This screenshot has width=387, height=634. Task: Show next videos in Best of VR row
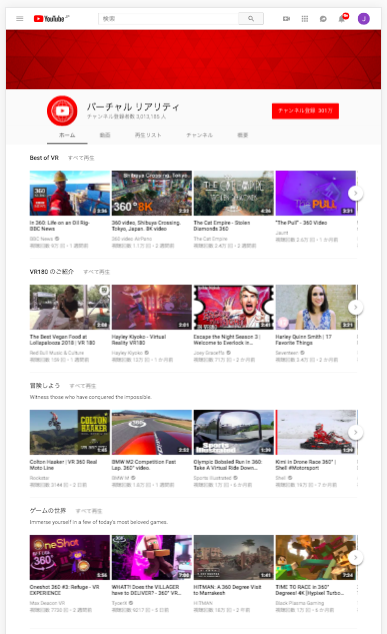click(x=355, y=193)
